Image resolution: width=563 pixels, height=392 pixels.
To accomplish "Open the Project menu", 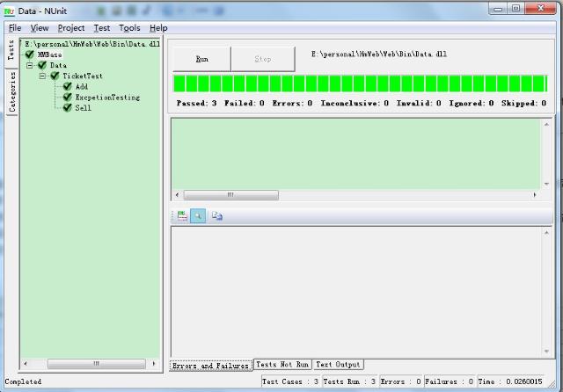I will click(71, 28).
